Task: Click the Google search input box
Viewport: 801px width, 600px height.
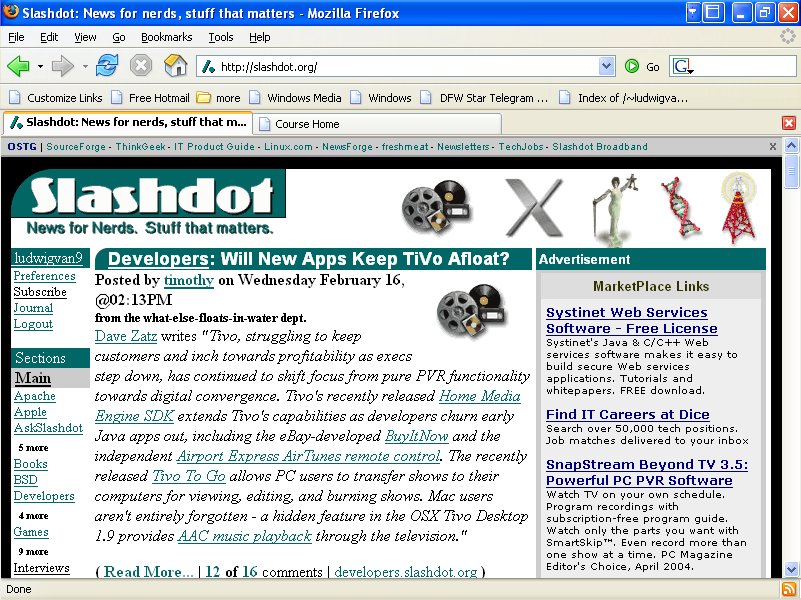Action: click(745, 66)
